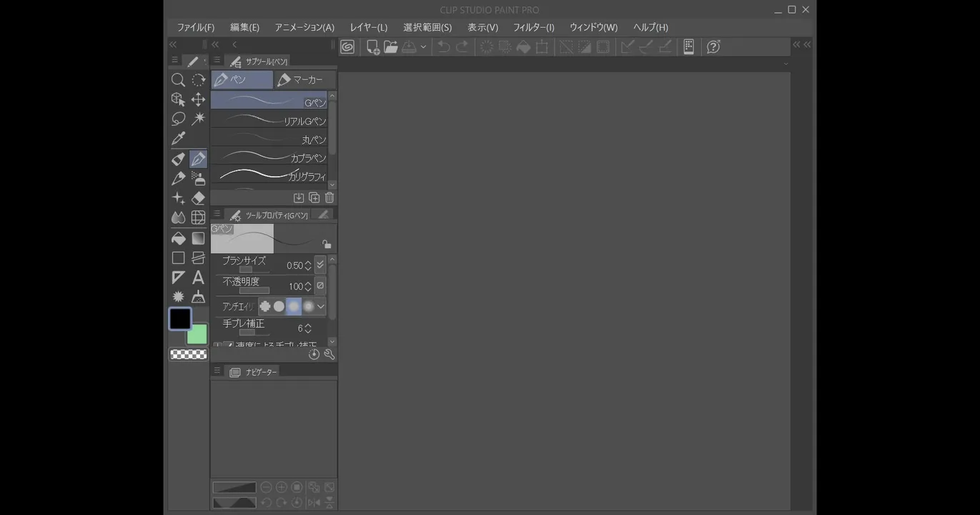Screen dimensions: 980x515
Task: Delete sub tool with trash icon
Action: point(330,198)
